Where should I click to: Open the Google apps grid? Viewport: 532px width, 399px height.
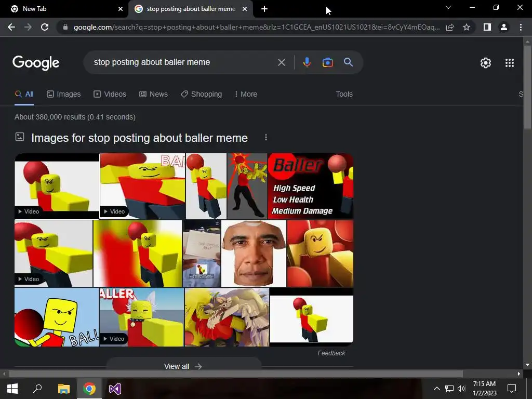(x=510, y=63)
